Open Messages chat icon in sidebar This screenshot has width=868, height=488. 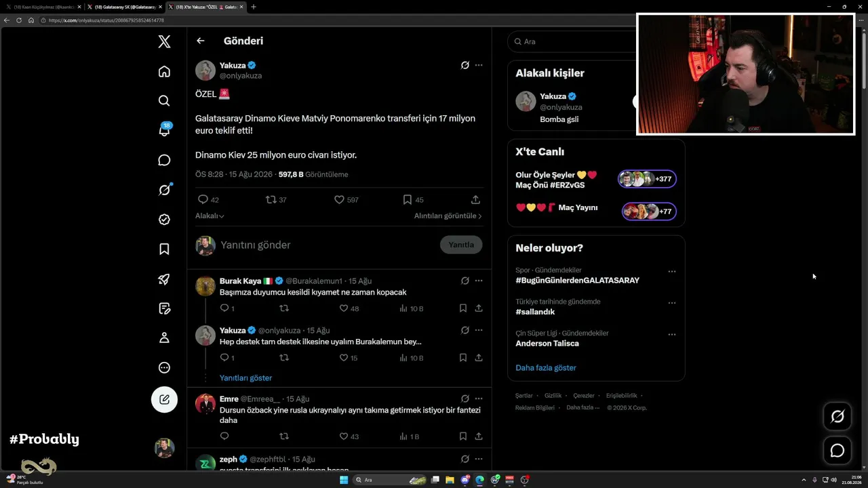coord(164,160)
